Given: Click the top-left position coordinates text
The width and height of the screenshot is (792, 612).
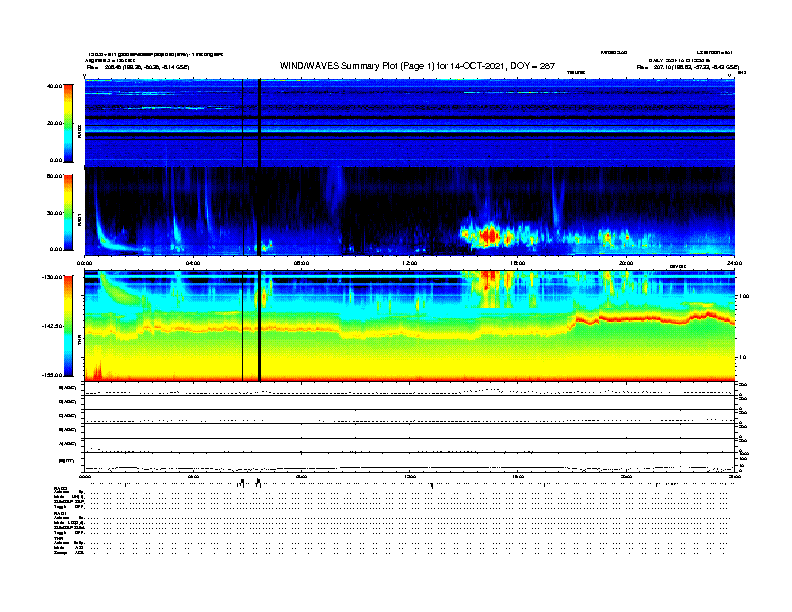Looking at the screenshot, I should pos(138,67).
